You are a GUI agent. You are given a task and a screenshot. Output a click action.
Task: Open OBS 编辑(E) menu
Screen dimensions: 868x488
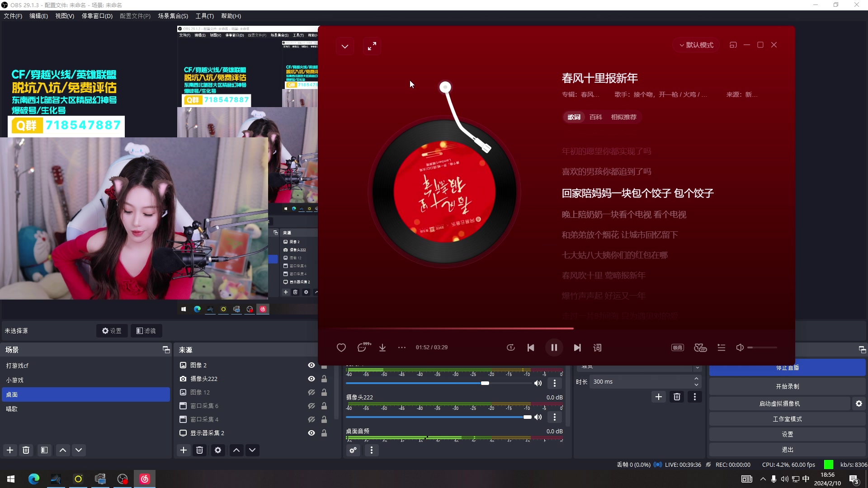click(38, 16)
